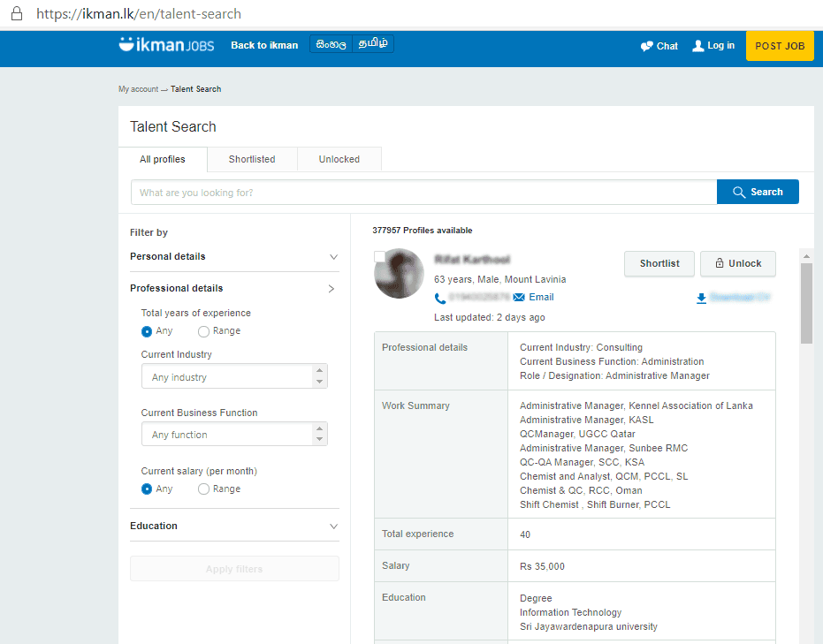Shortlist this candidate profile
This screenshot has width=823, height=644.
(x=659, y=264)
